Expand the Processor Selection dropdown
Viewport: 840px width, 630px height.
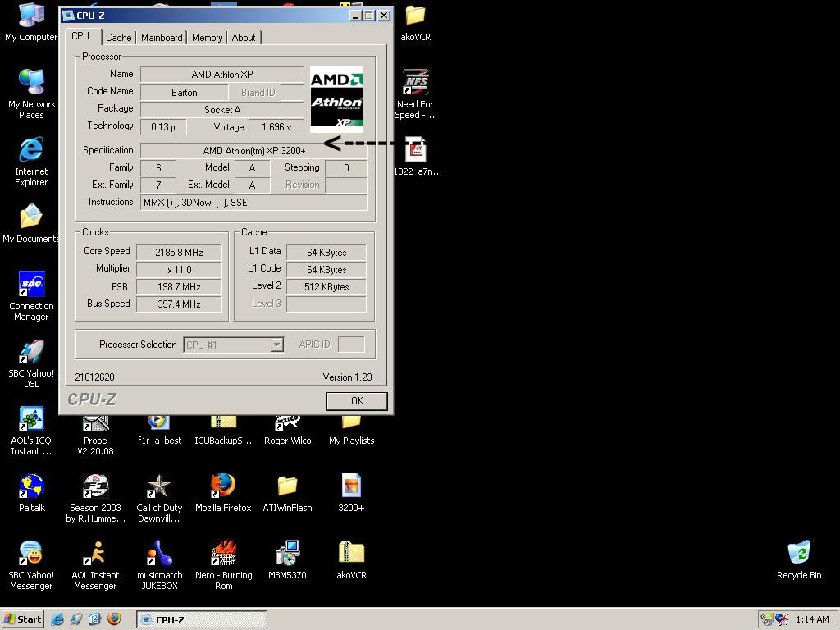click(277, 345)
